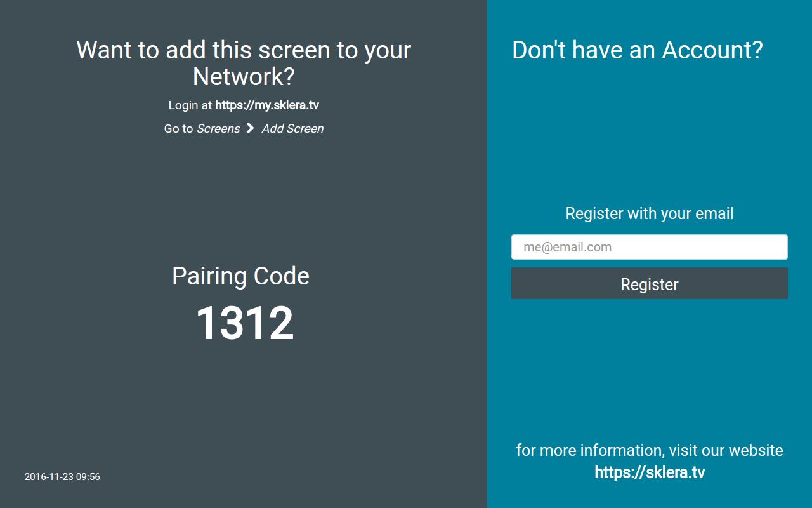This screenshot has width=812, height=508.
Task: Click the Don't have an Account heading
Action: [638, 50]
